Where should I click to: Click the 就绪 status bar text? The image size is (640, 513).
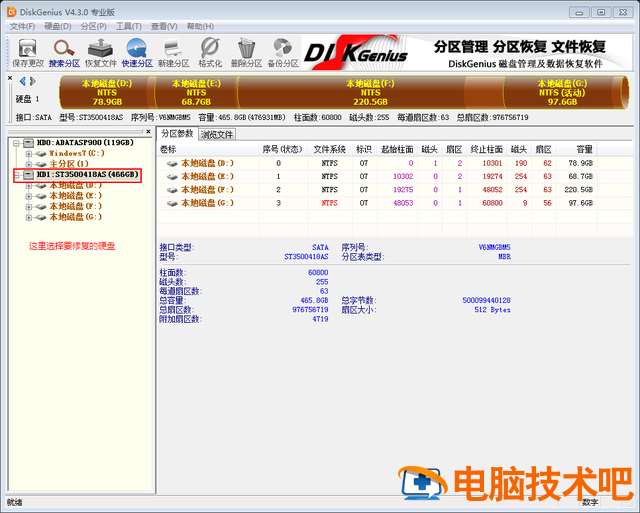[15, 502]
